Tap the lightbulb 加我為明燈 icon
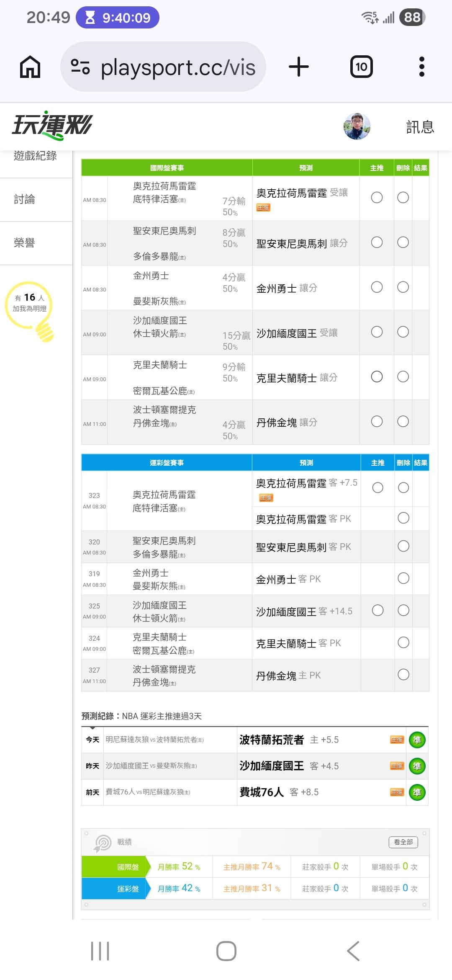This screenshot has width=452, height=980. tap(30, 309)
